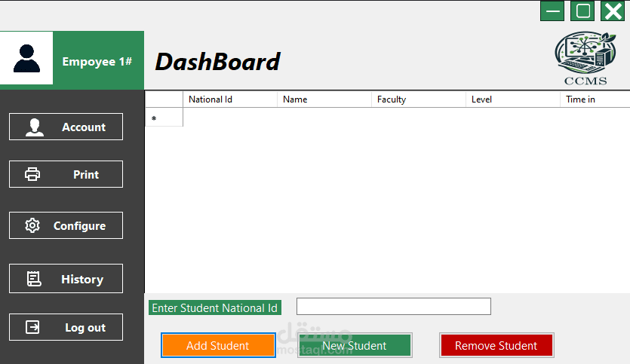The image size is (630, 364).
Task: Maximize the application window
Action: click(582, 11)
